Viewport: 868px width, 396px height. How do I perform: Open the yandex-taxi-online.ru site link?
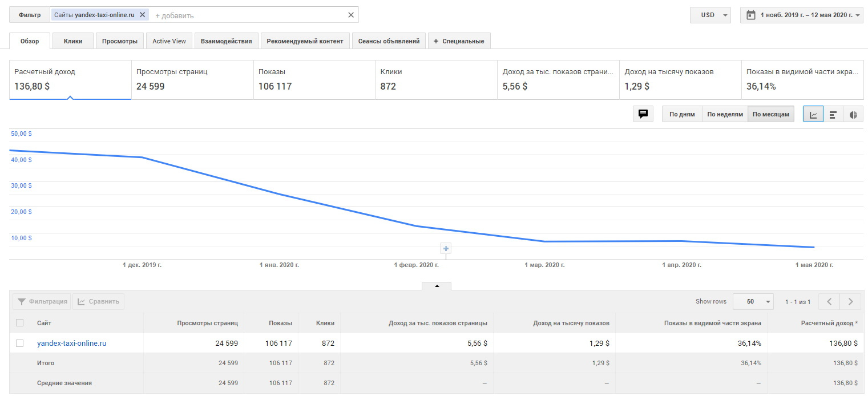[72, 344]
